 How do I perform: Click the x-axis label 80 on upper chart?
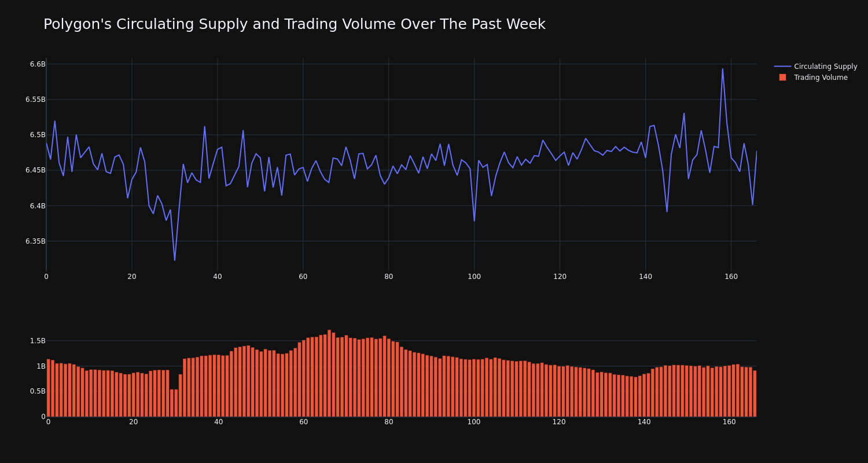point(389,277)
